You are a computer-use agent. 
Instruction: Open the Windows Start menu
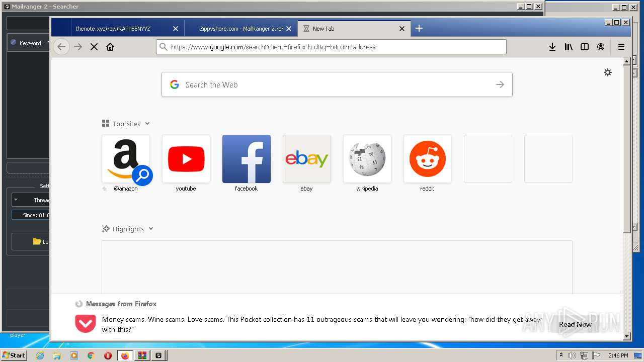14,355
